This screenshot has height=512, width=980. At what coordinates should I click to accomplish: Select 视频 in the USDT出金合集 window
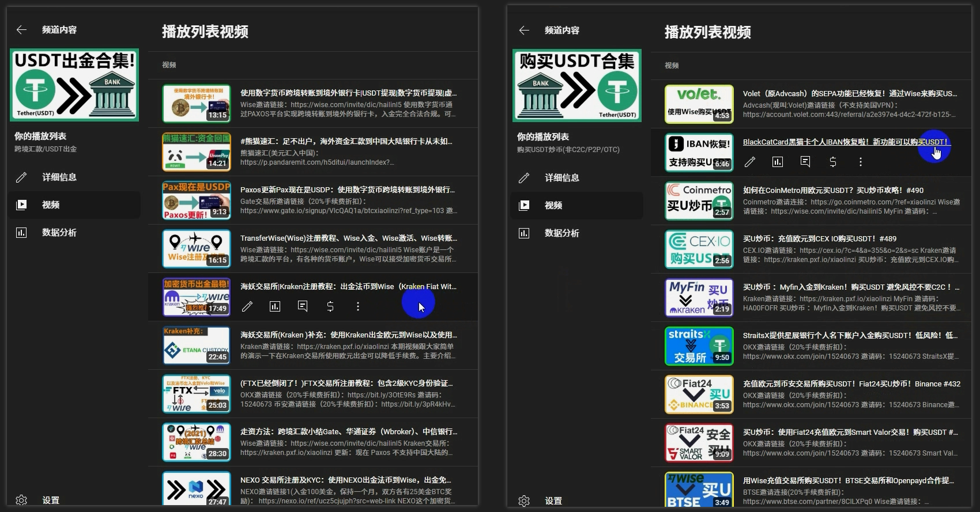[x=75, y=205]
